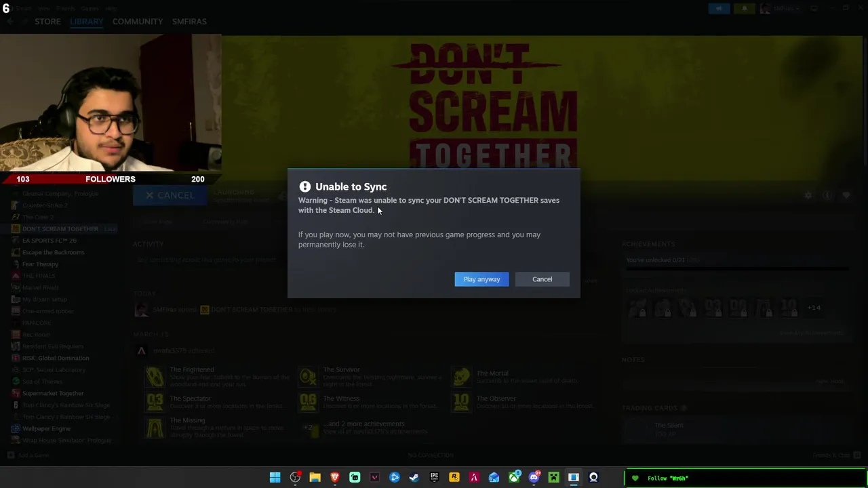Click the blue CANCEL launch button

click(170, 195)
